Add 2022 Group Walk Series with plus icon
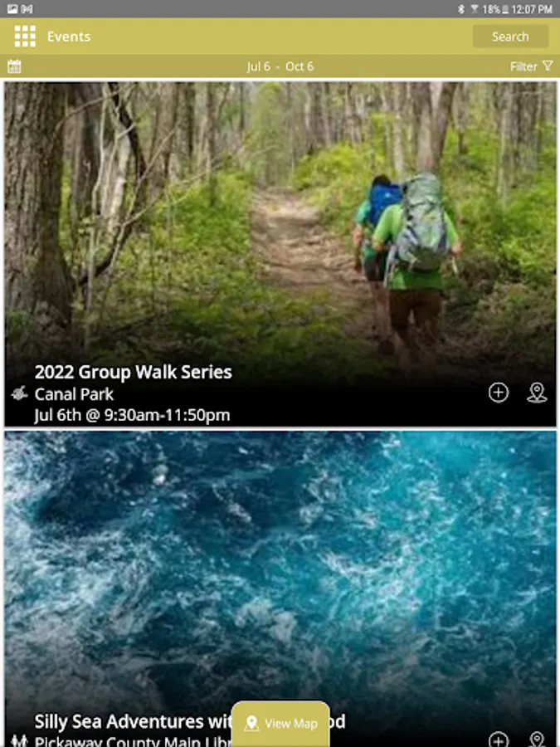This screenshot has height=747, width=560. pos(499,393)
